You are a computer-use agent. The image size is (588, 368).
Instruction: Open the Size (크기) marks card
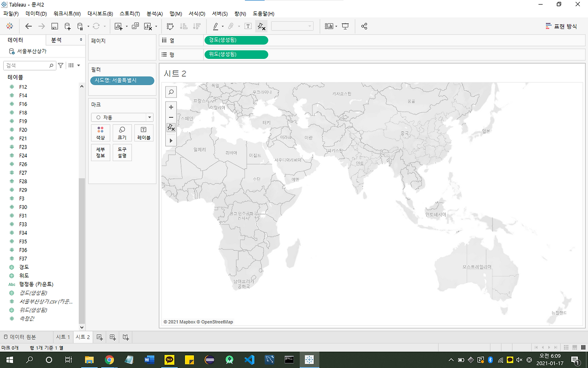click(x=122, y=133)
